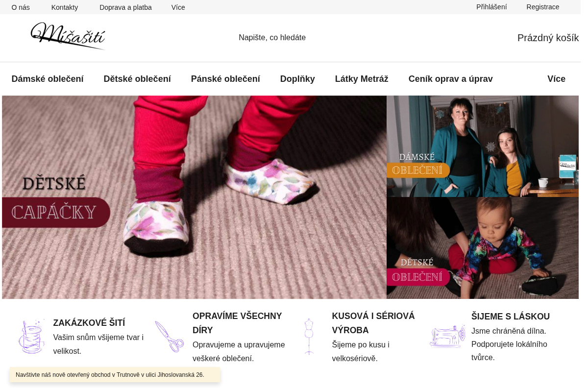Click the Registrace link
588x392 pixels.
[543, 7]
